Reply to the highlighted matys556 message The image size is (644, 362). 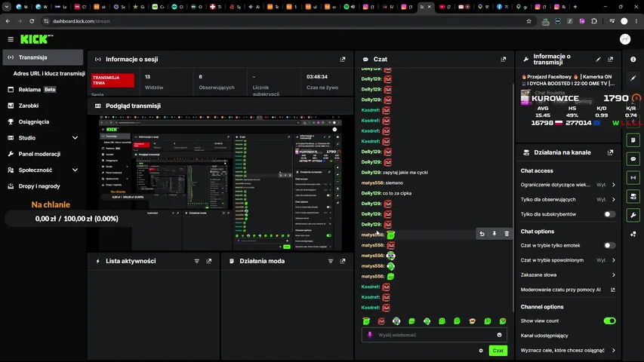pos(482,234)
